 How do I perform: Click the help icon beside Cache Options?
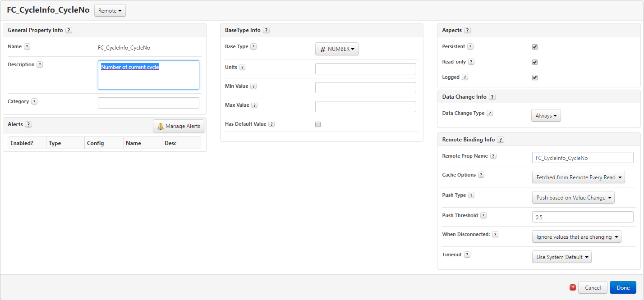[x=481, y=175]
